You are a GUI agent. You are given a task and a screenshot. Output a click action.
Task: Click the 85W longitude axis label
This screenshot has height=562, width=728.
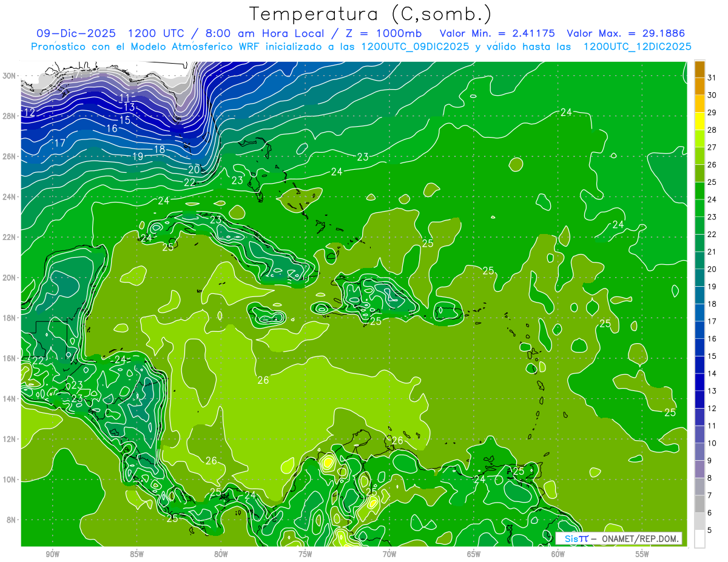coord(137,554)
